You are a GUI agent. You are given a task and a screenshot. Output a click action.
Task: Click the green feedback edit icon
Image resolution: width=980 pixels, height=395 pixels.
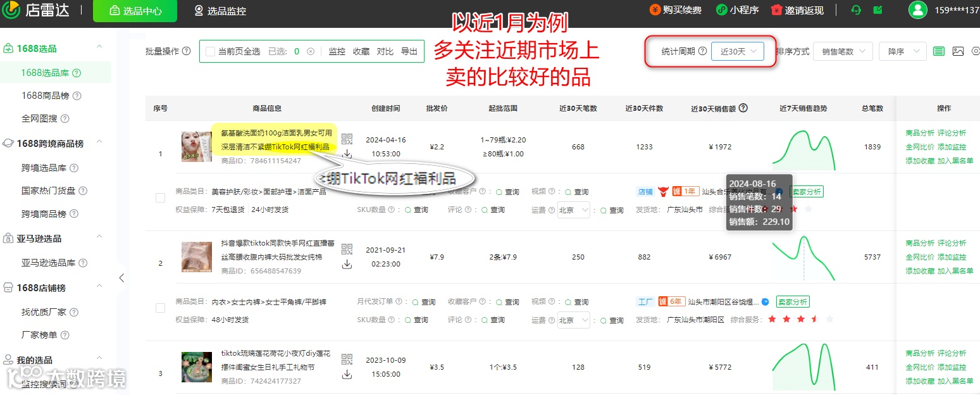coord(878,10)
